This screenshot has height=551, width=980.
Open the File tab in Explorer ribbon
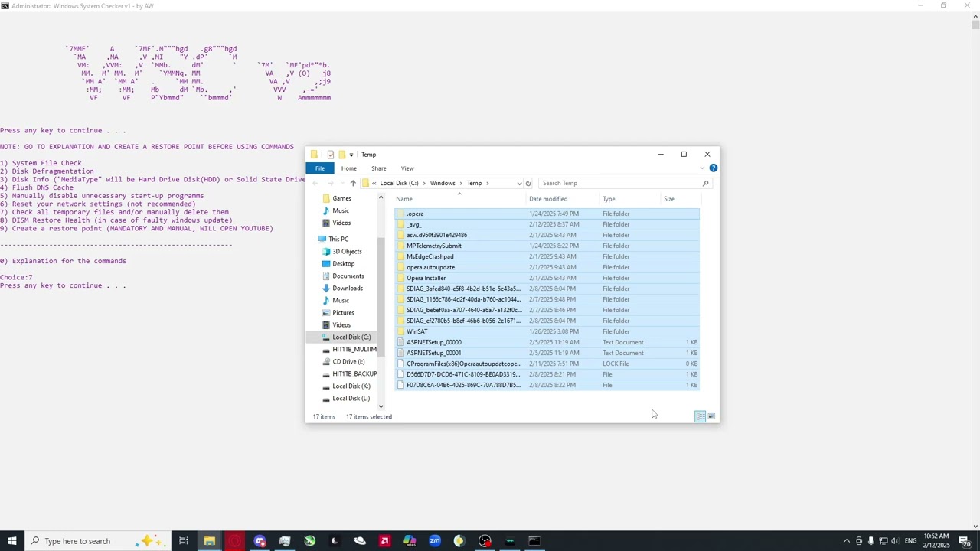(x=320, y=168)
